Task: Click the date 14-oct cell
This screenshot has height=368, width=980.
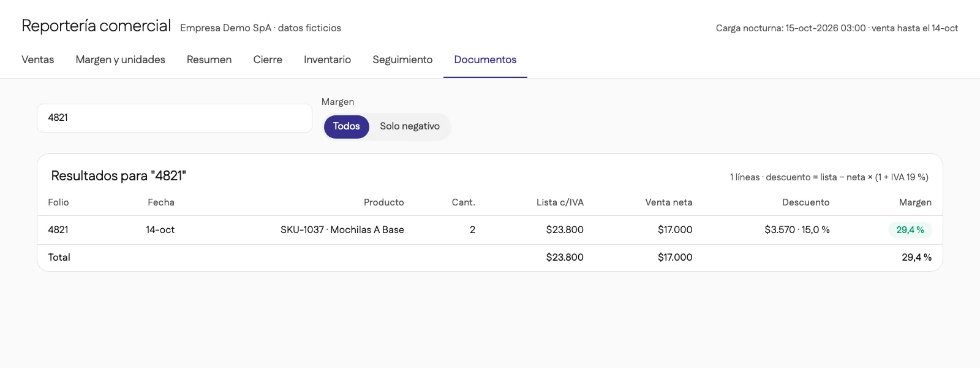Action: click(160, 230)
